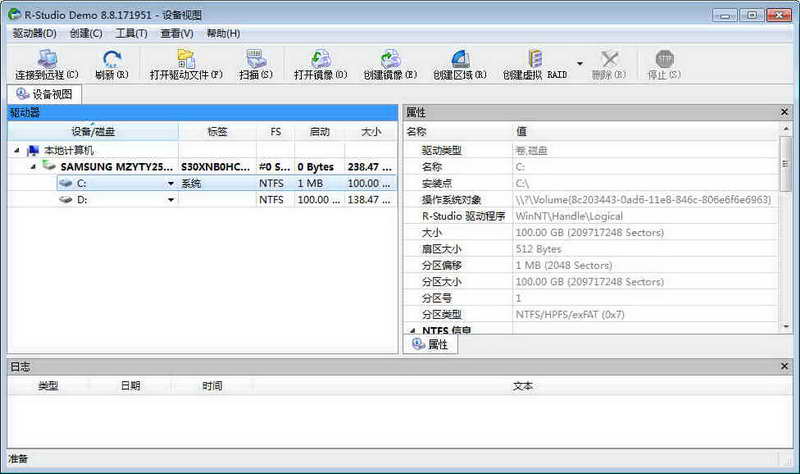Click the 扇区大小 value 512 Bytes
This screenshot has width=800, height=474.
[x=538, y=249]
